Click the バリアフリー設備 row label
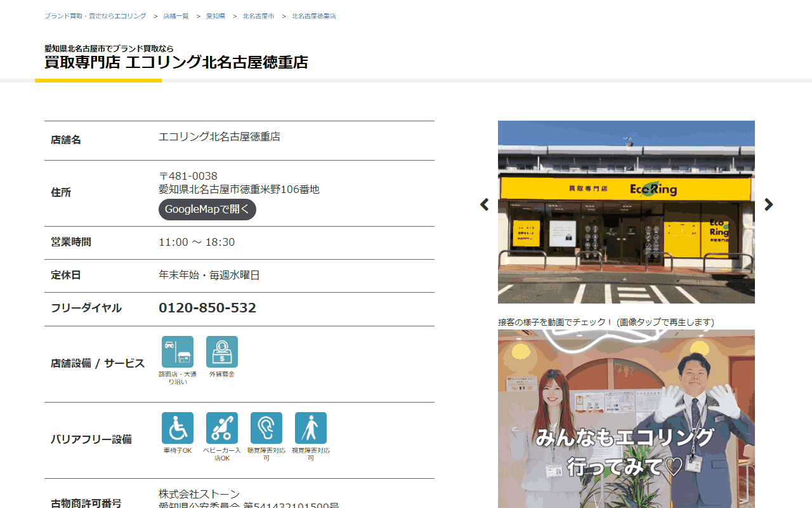The height and width of the screenshot is (508, 812). pos(91,439)
